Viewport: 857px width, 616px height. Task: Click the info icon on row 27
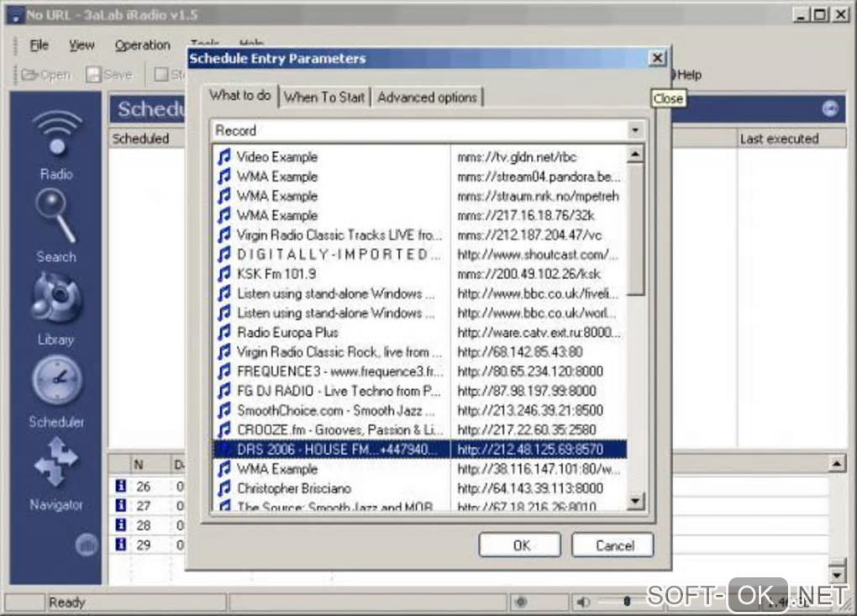pyautogui.click(x=121, y=506)
